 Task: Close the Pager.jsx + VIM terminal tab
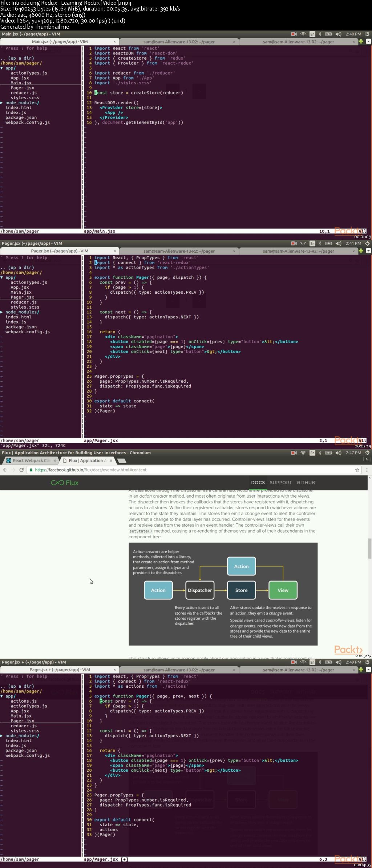click(115, 670)
